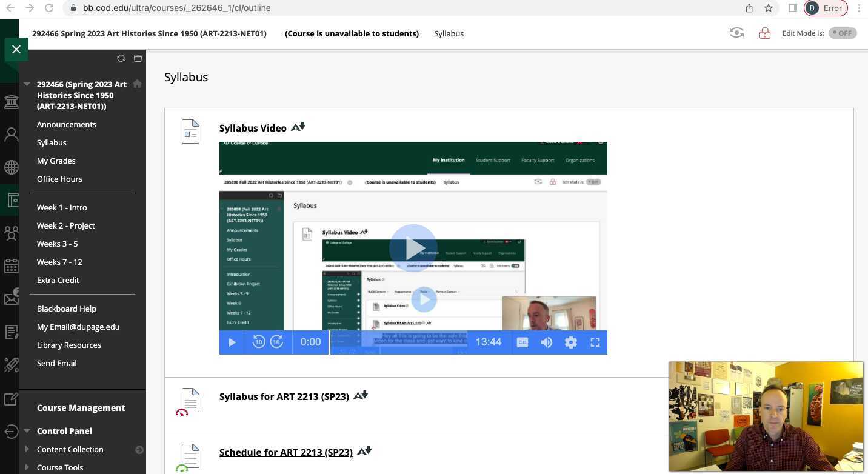Screen dimensions: 868x474
Task: Open Syllabus for ART 2213 (SP23) link
Action: tap(284, 396)
